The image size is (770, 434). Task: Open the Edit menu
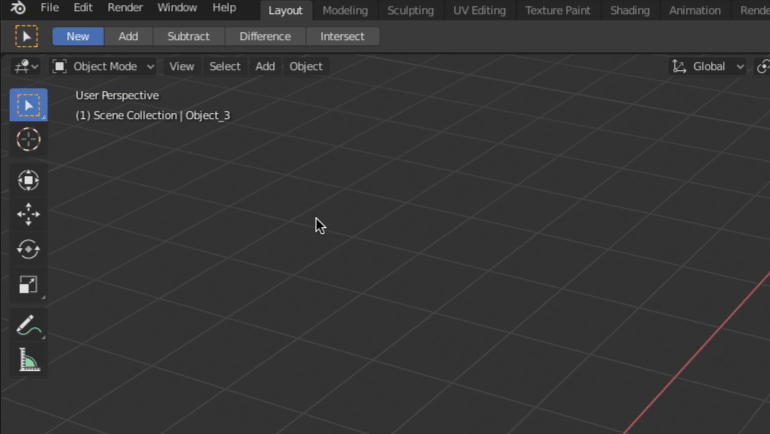click(82, 8)
